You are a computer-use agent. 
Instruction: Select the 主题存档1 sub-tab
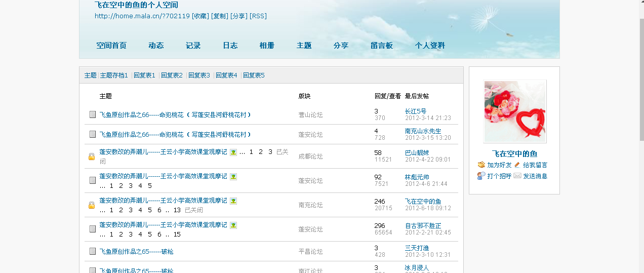pyautogui.click(x=114, y=75)
